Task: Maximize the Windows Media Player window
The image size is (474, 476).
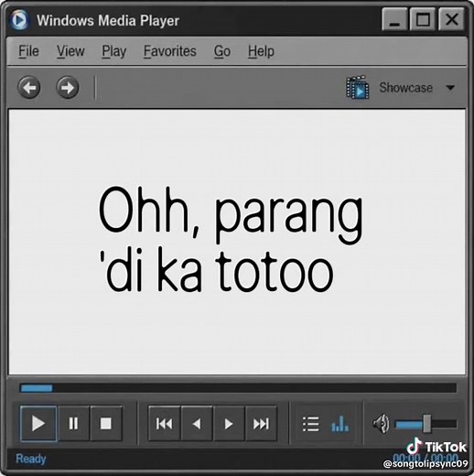Action: point(423,19)
